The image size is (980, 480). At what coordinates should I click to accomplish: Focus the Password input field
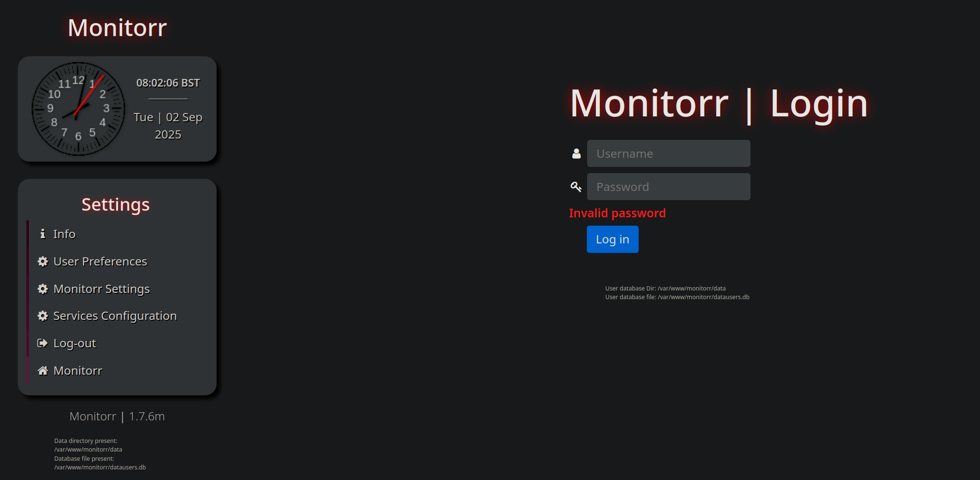669,187
